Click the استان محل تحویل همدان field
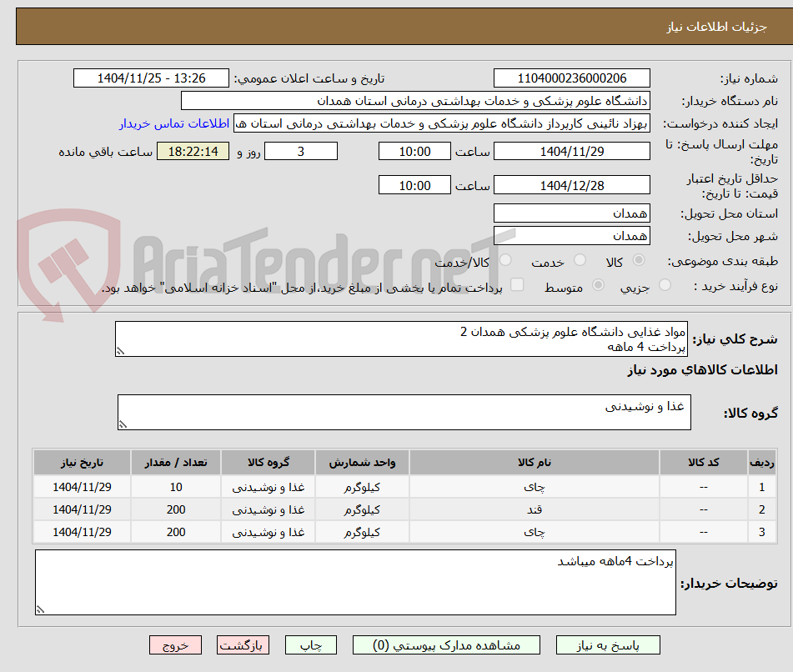Image resolution: width=793 pixels, height=672 pixels. pos(572,213)
